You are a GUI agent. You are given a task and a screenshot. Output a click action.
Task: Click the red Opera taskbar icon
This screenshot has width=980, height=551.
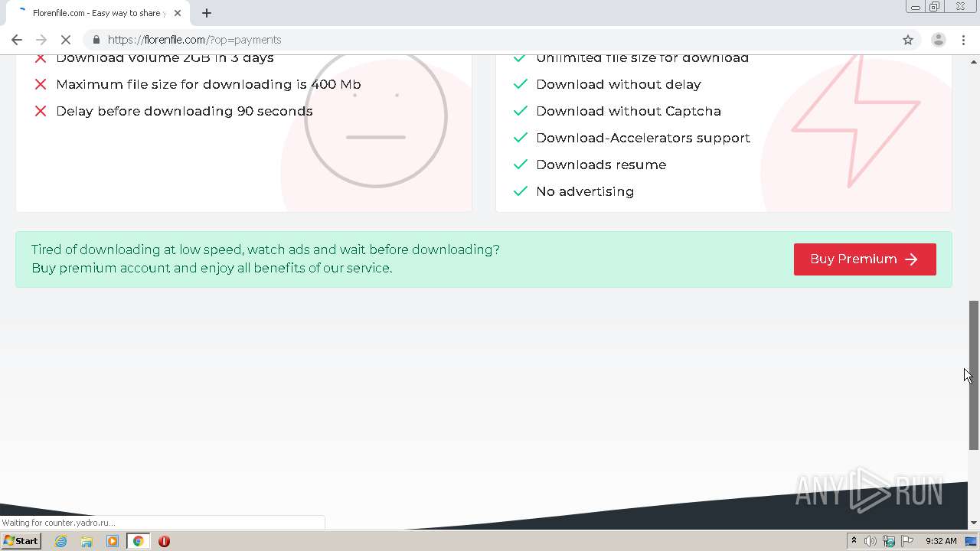[164, 541]
